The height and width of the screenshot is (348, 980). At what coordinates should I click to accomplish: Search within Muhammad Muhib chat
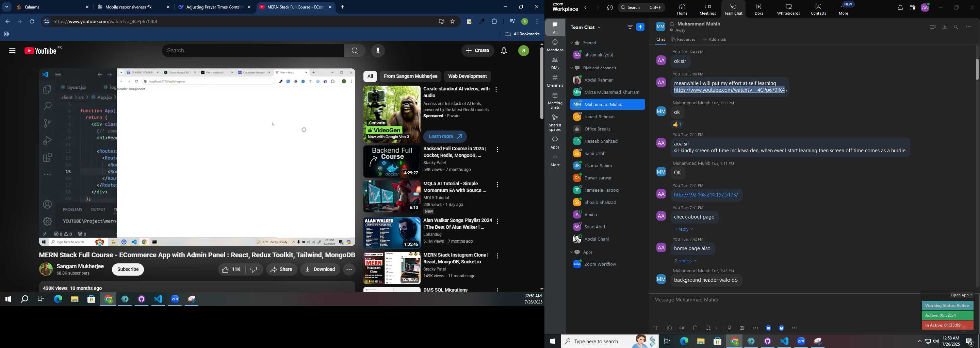click(956, 27)
